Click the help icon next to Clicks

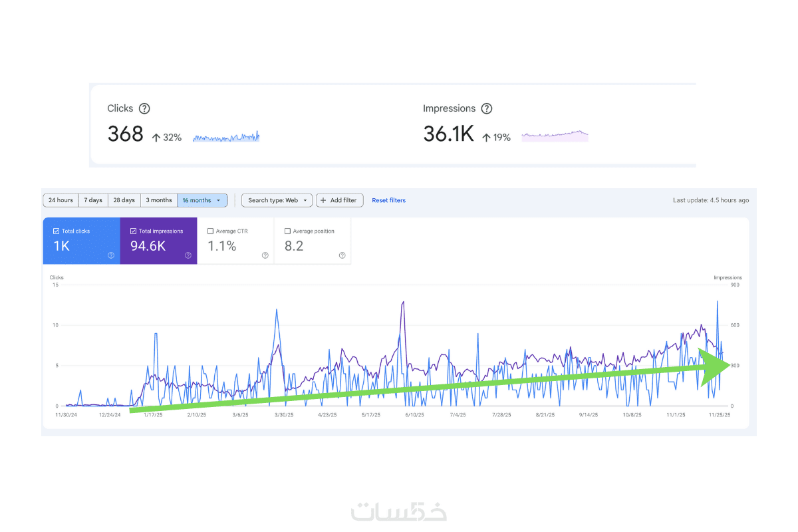(144, 108)
